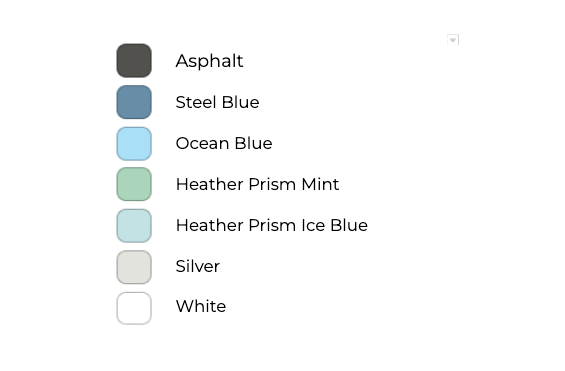This screenshot has width=565, height=371.
Task: Select the Heather Prism Mint swatch
Action: click(x=134, y=184)
